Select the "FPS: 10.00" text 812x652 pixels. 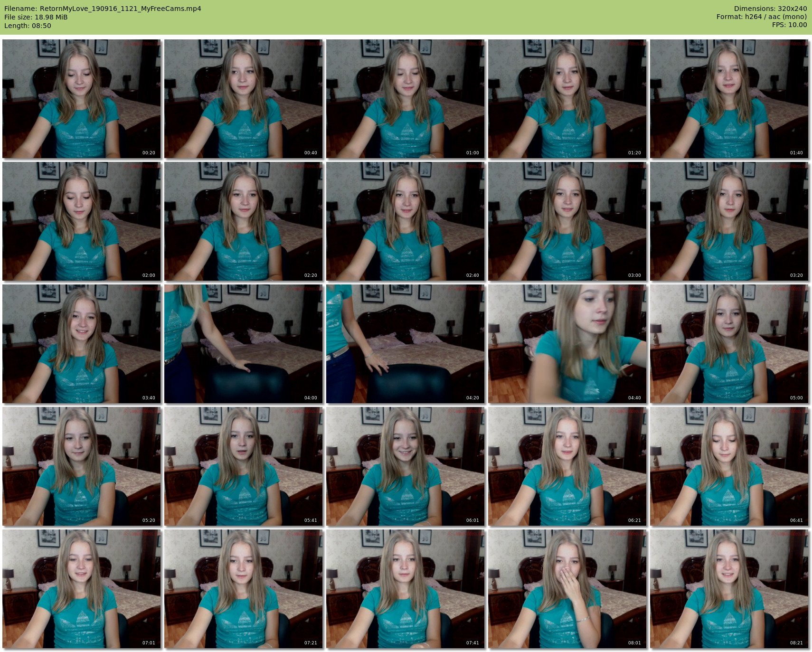pos(789,26)
